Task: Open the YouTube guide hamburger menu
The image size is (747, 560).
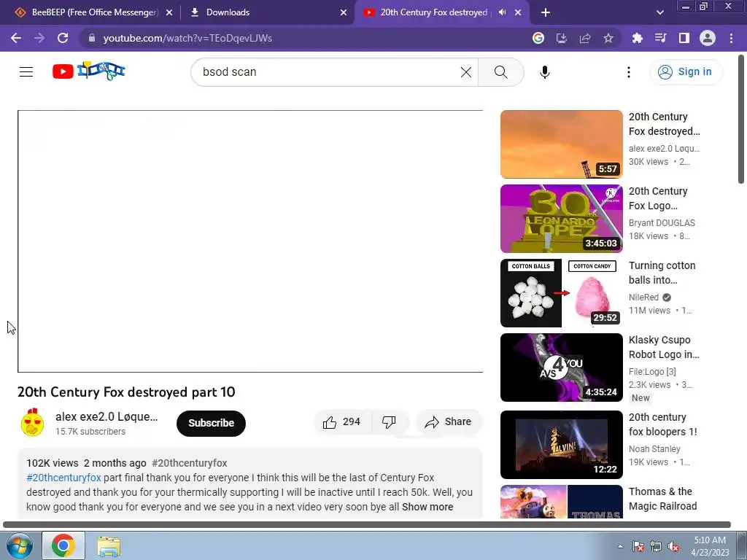Action: 26,72
